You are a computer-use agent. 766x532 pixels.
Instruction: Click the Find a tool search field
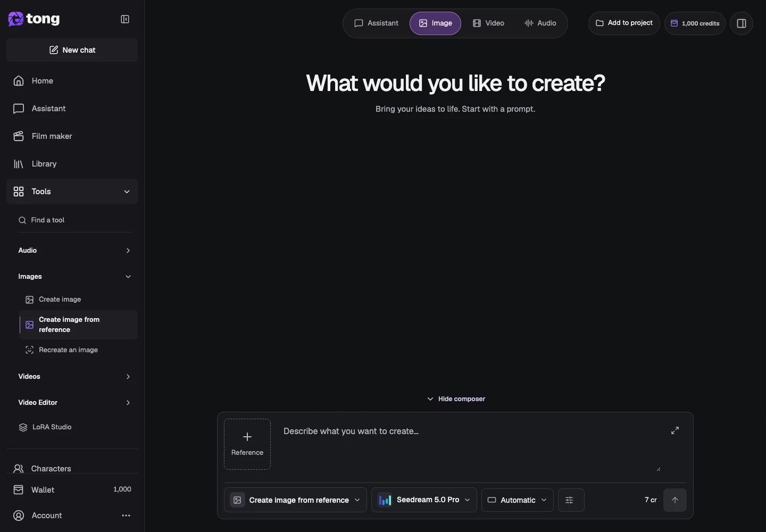coord(75,220)
